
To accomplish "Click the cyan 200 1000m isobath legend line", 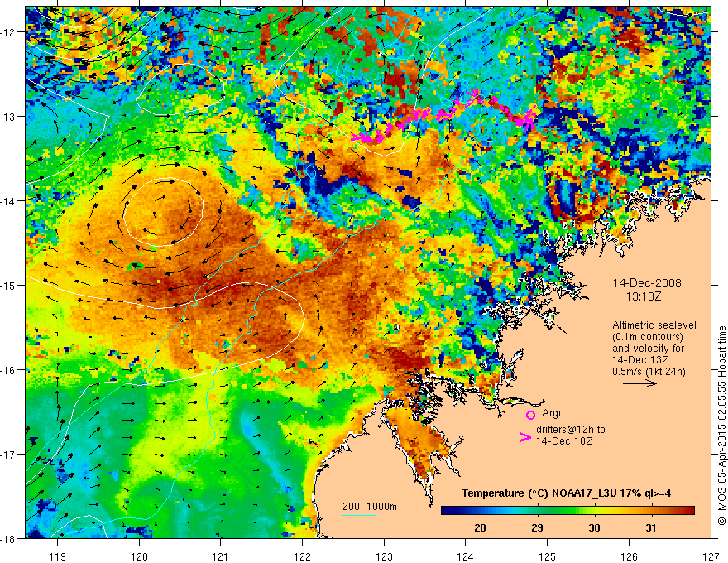I will click(x=359, y=515).
